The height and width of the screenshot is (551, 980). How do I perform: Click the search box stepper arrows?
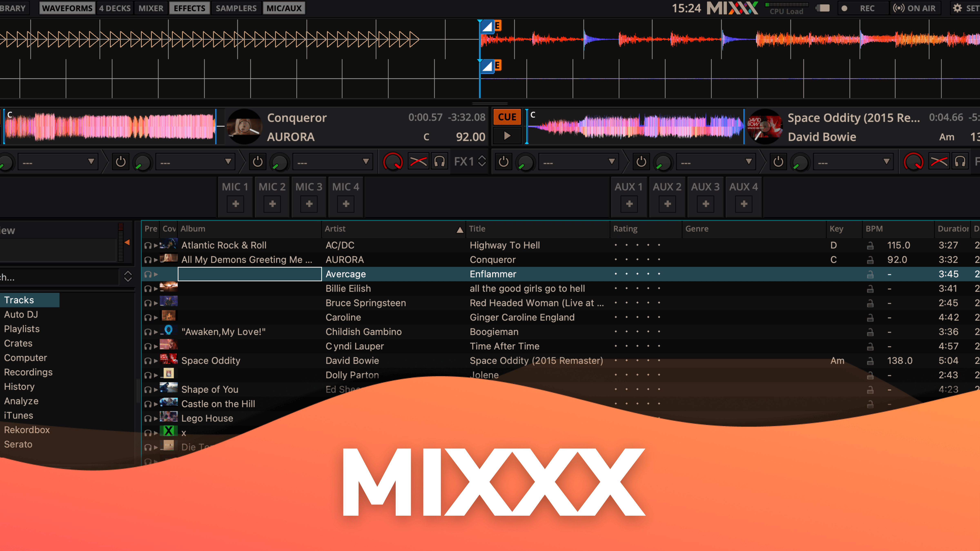coord(128,277)
